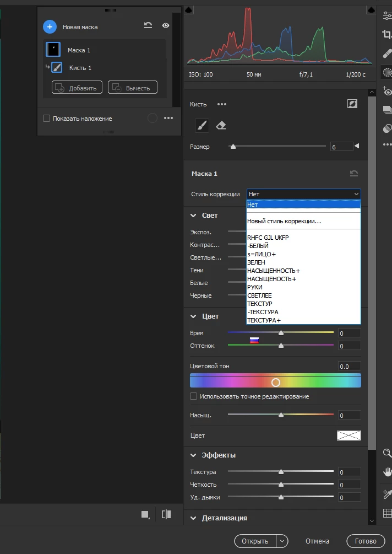Adjust the Размер size slider handle
The width and height of the screenshot is (392, 554).
pyautogui.click(x=233, y=146)
